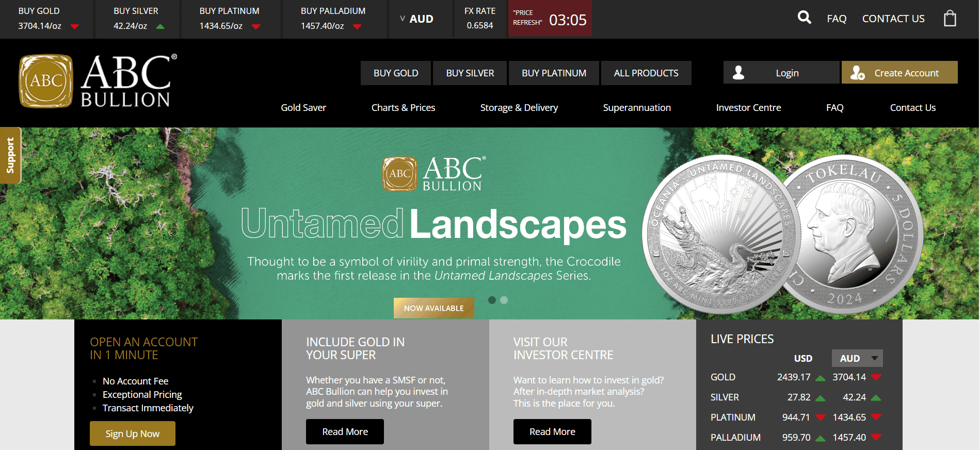Viewport: 980px width, 450px height.
Task: Click the USD column header in Live Prices
Action: click(x=803, y=358)
